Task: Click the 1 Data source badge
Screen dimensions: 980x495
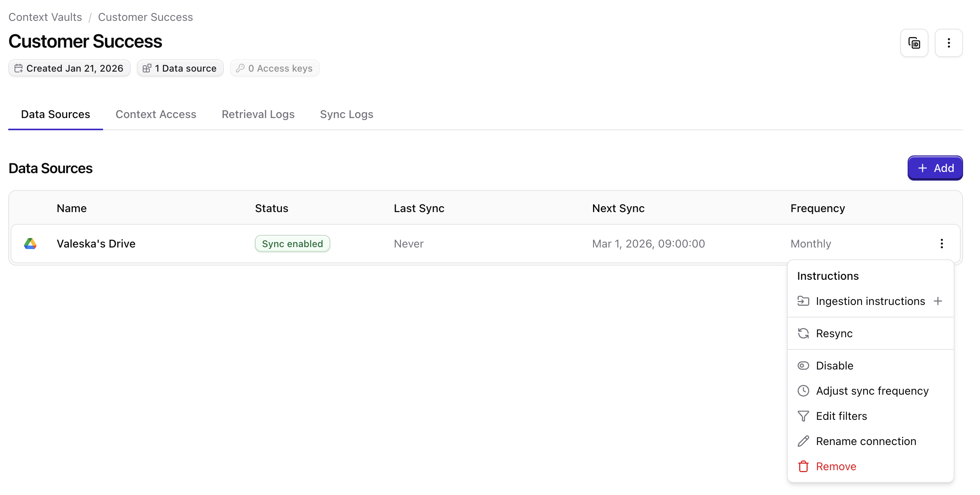Action: click(x=180, y=68)
